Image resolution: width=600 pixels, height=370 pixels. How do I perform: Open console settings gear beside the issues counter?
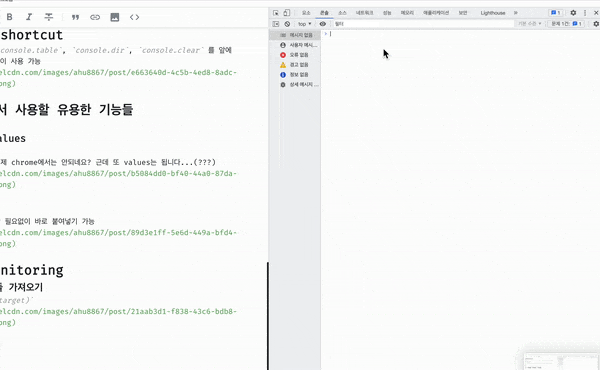(x=596, y=24)
